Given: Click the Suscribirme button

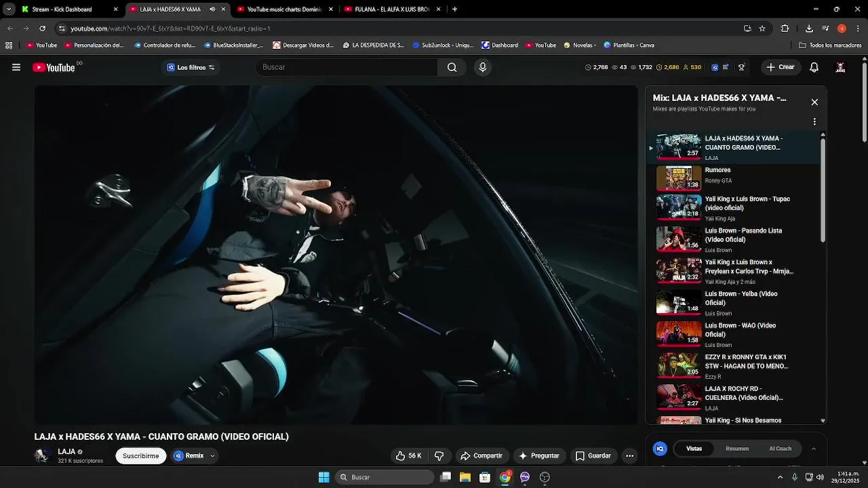Looking at the screenshot, I should coord(141,456).
